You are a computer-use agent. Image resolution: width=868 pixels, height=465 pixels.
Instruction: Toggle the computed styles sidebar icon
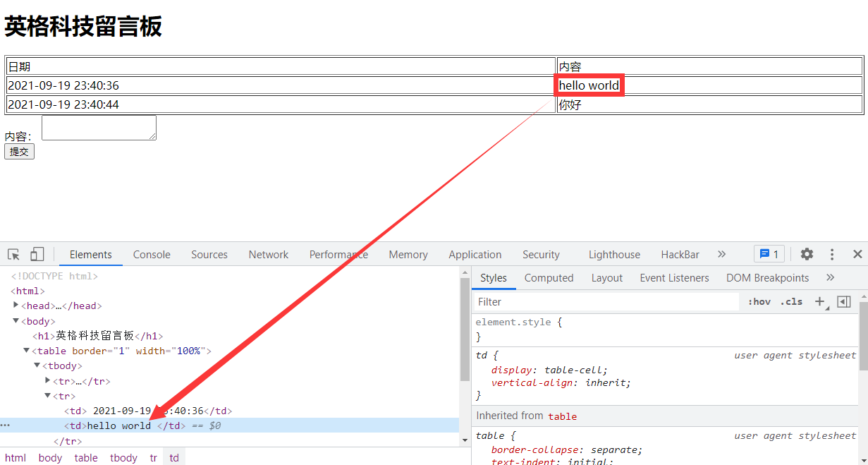coord(843,302)
